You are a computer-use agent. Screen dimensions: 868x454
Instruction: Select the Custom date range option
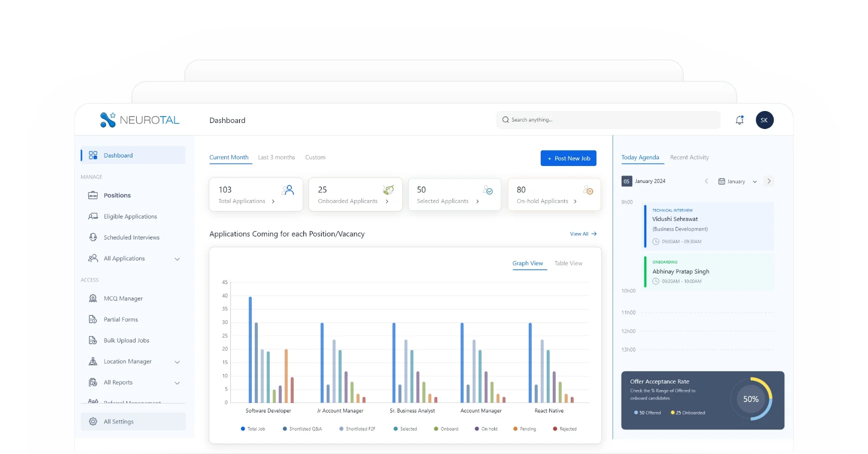click(x=315, y=157)
